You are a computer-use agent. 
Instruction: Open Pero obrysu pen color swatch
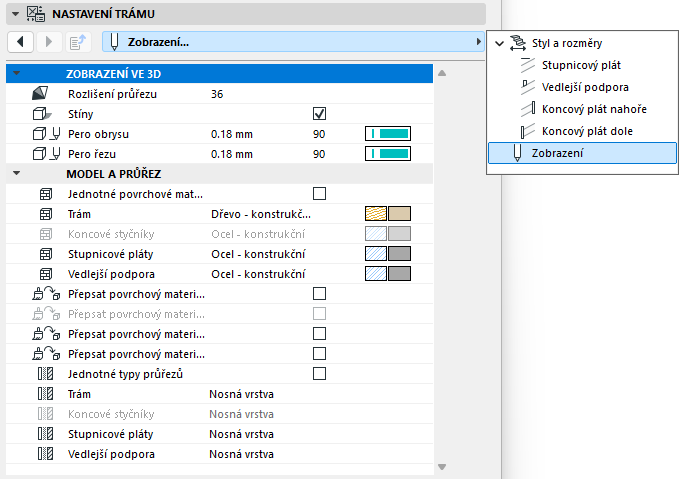[388, 134]
